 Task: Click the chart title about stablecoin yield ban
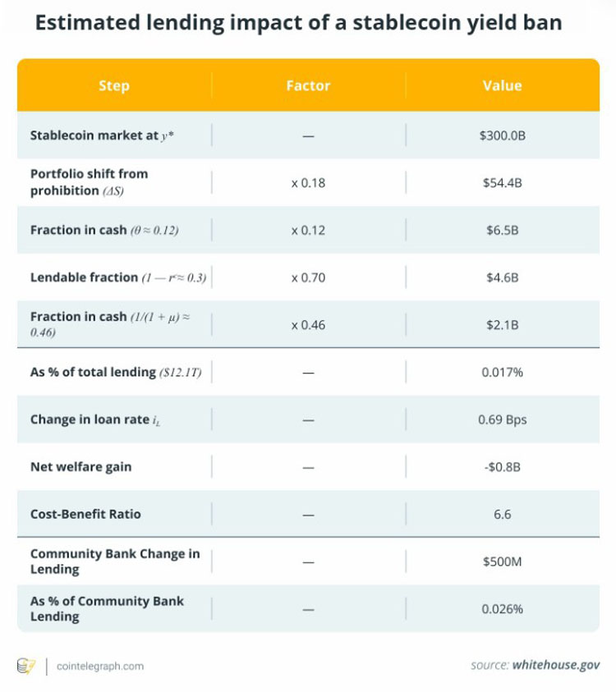[x=298, y=22]
